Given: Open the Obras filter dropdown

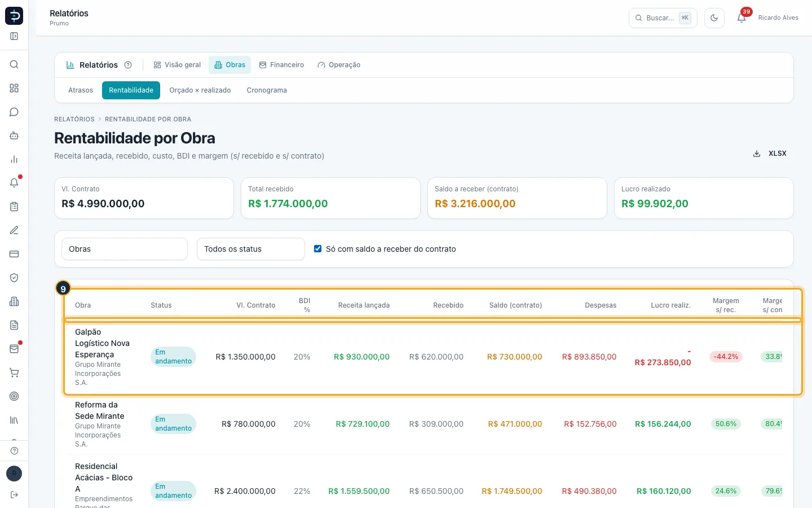Looking at the screenshot, I should [x=125, y=249].
